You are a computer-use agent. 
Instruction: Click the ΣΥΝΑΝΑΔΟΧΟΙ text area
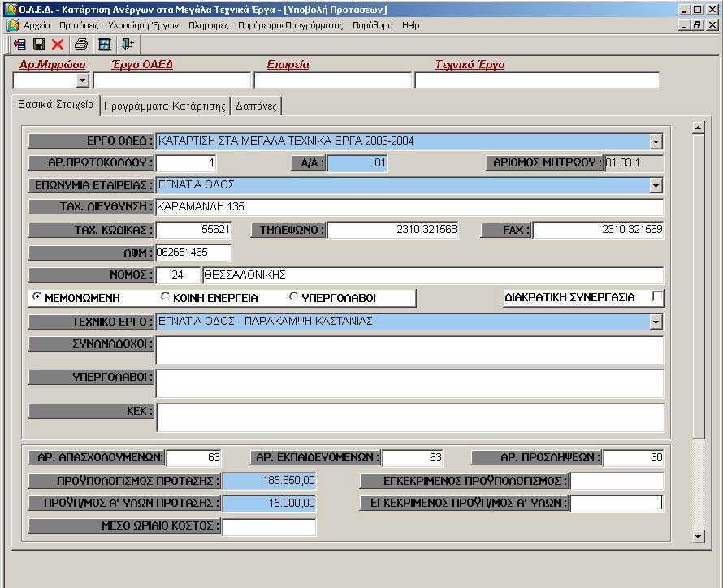click(x=409, y=350)
